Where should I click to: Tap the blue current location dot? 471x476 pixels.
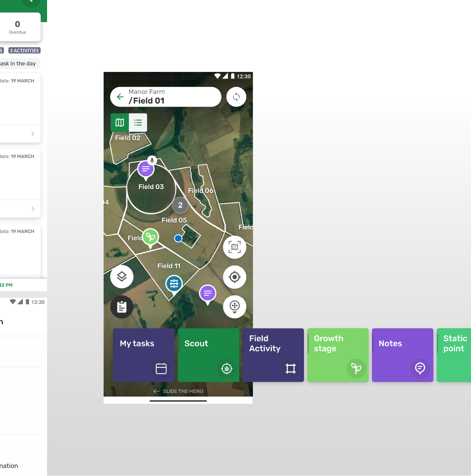(x=178, y=238)
